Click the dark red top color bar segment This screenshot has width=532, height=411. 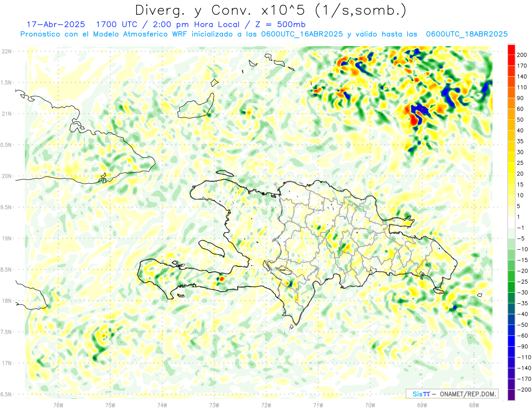point(511,50)
